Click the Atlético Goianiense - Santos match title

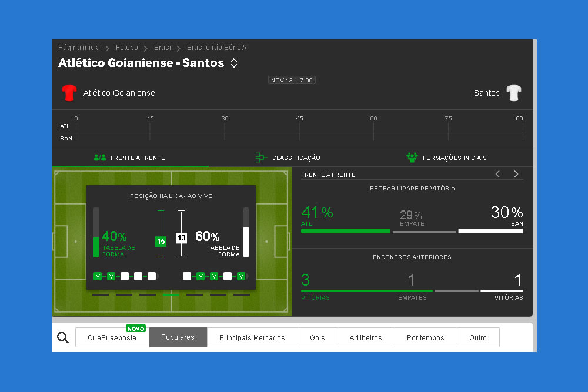[x=141, y=62]
